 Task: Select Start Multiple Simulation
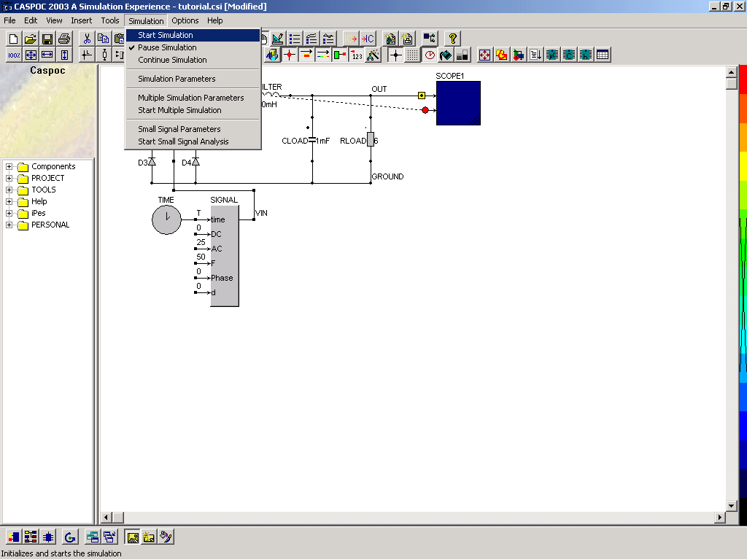[x=193, y=111]
